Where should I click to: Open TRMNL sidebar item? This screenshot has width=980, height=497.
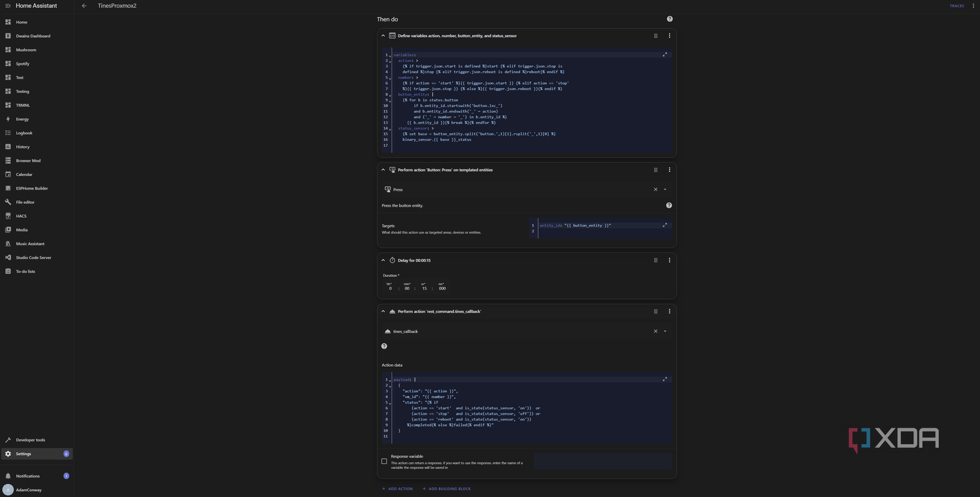pos(37,105)
